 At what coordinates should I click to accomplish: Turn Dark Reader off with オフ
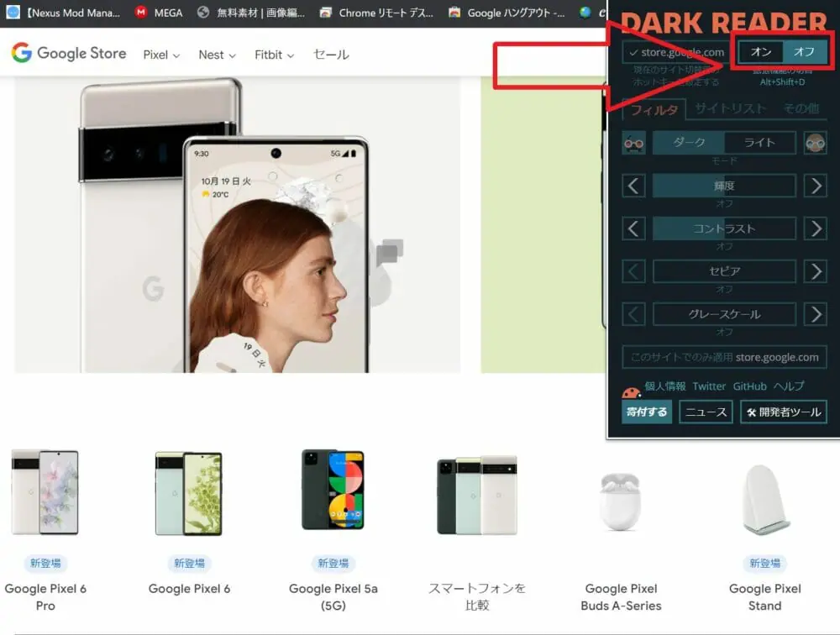point(804,52)
